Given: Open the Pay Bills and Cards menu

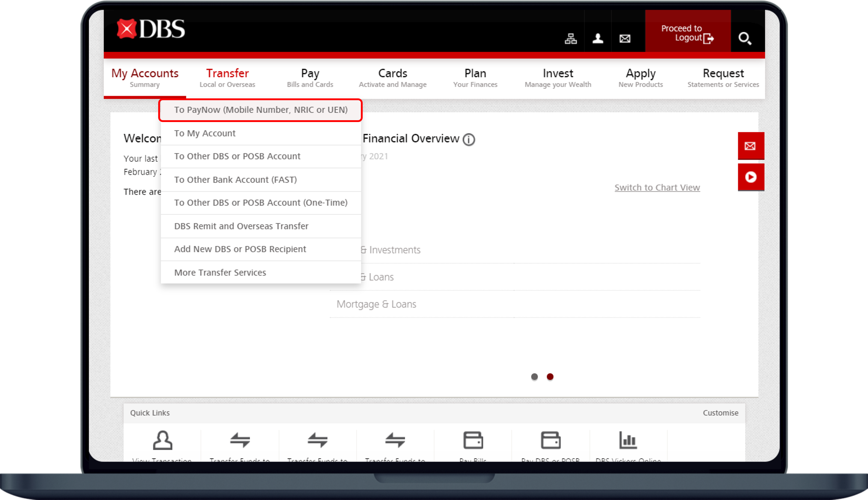Looking at the screenshot, I should pyautogui.click(x=310, y=78).
